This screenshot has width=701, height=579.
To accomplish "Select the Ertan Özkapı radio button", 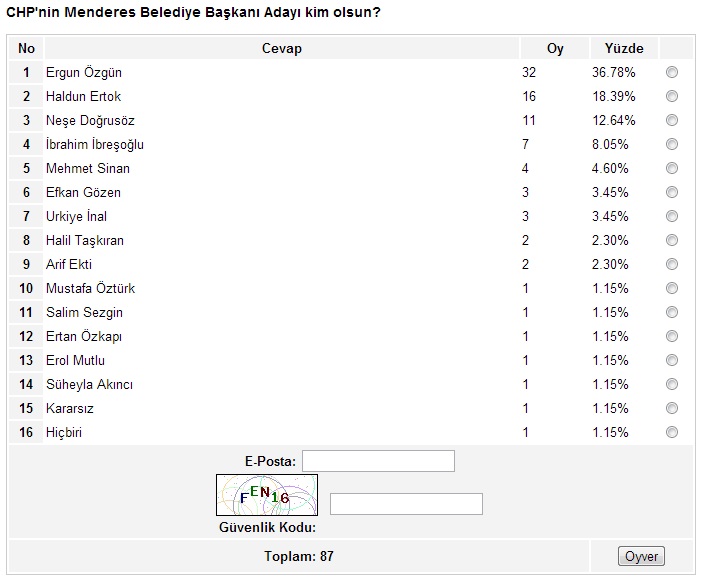I will (671, 336).
